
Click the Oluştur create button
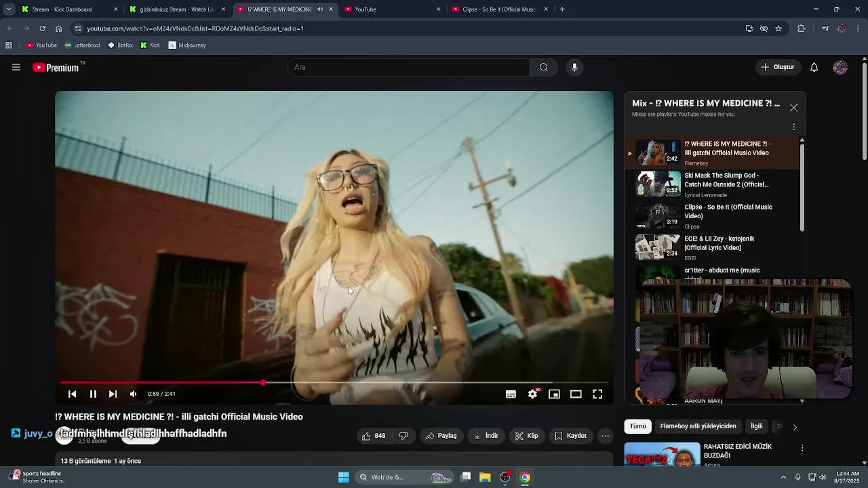tap(777, 67)
